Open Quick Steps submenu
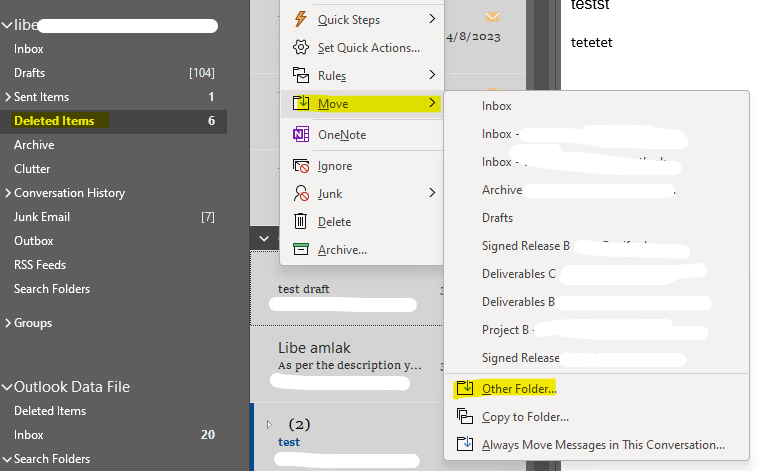 point(362,20)
